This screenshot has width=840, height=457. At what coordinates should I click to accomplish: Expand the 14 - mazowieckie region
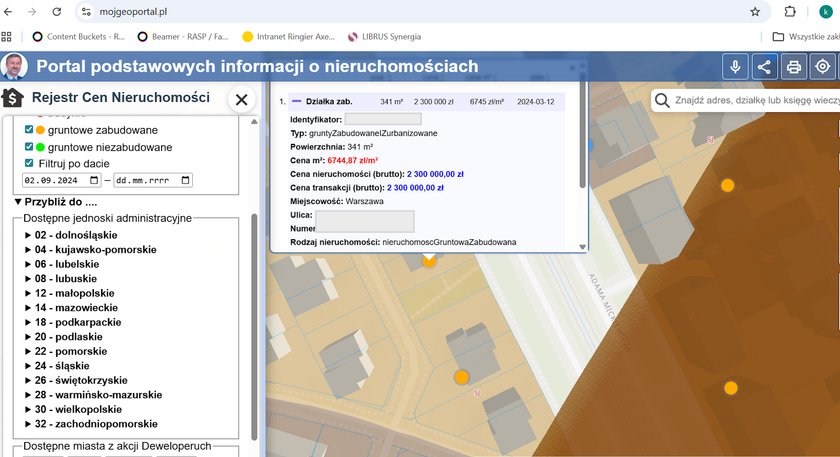(x=77, y=308)
